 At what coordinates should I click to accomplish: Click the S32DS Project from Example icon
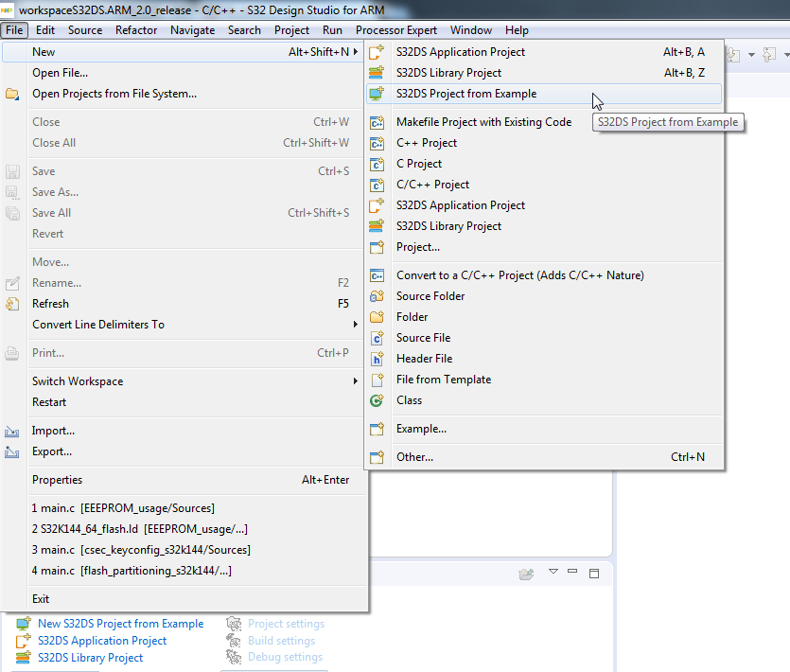pos(377,94)
